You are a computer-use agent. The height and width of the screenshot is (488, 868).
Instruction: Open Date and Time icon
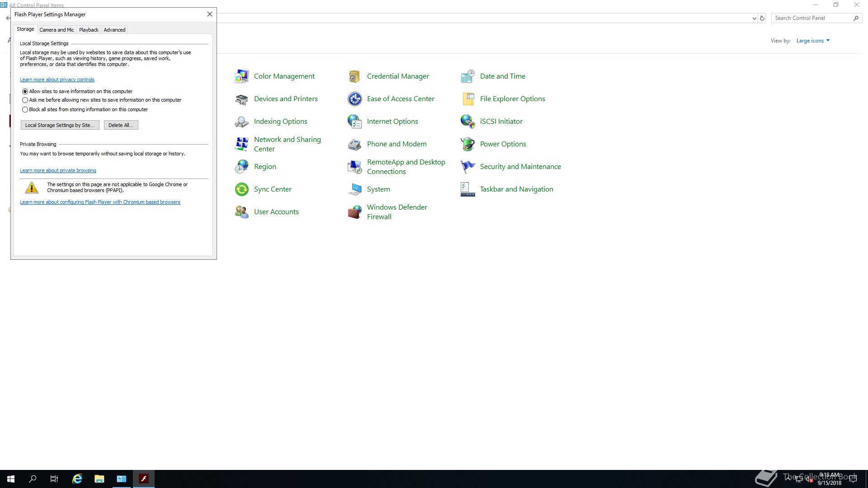[x=467, y=76]
